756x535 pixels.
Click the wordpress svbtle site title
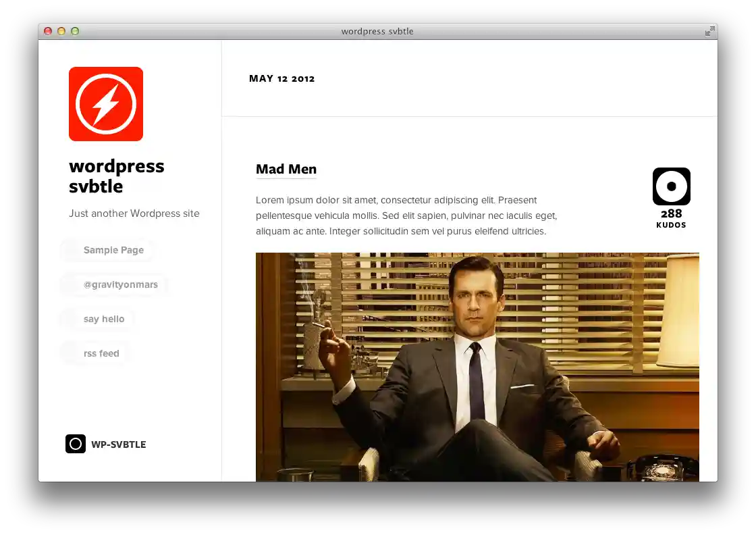click(117, 176)
